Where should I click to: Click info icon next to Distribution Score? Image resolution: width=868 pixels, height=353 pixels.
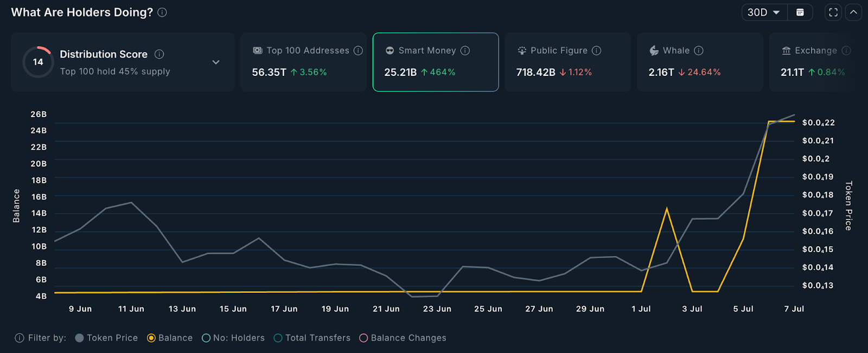tap(159, 54)
